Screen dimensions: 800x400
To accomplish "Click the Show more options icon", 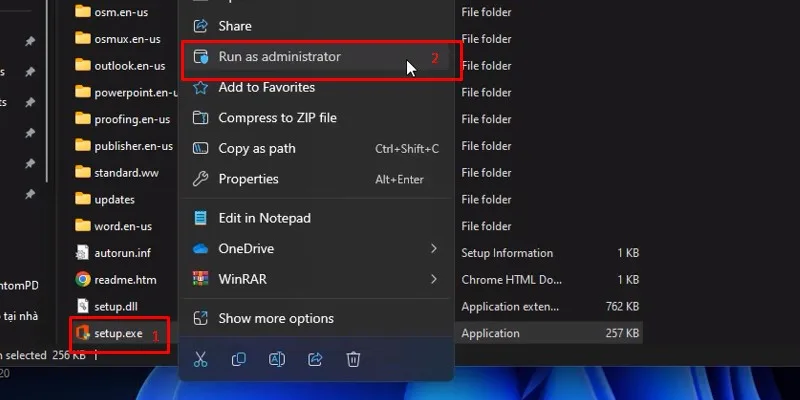I will click(x=201, y=318).
